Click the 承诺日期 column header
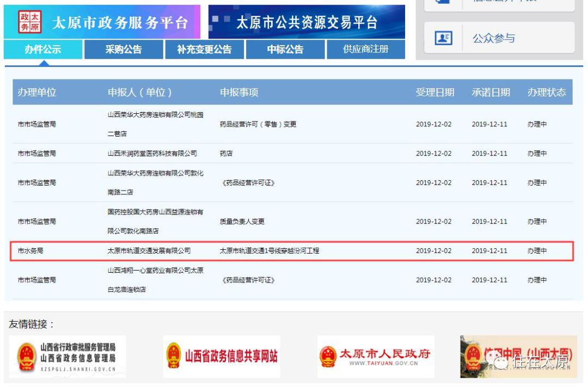The image size is (588, 387). (491, 92)
